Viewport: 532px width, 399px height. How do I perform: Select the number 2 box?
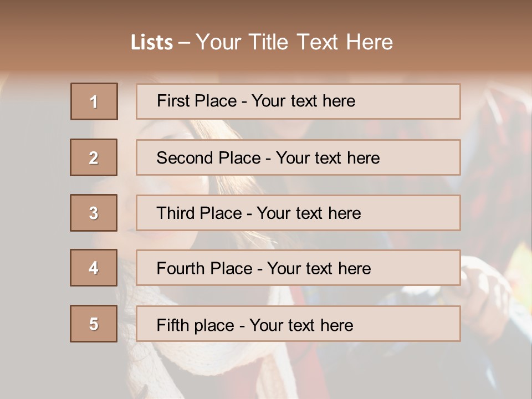tap(94, 157)
